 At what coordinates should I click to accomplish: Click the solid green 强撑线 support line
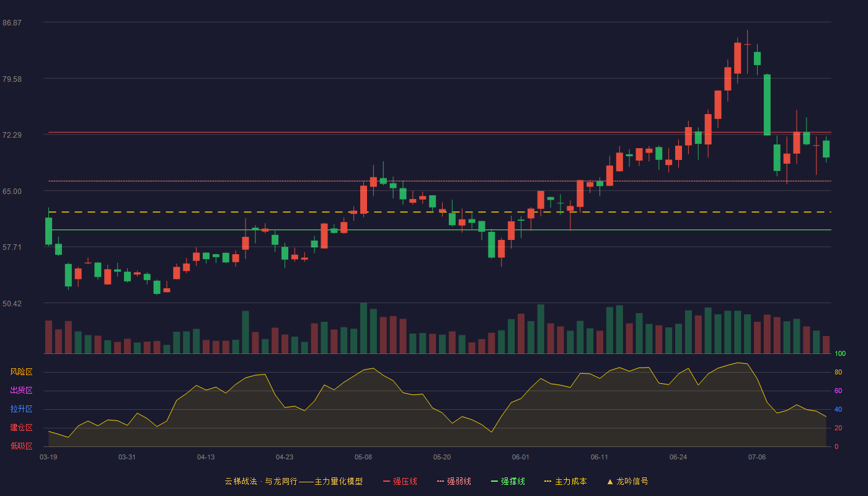440,229
